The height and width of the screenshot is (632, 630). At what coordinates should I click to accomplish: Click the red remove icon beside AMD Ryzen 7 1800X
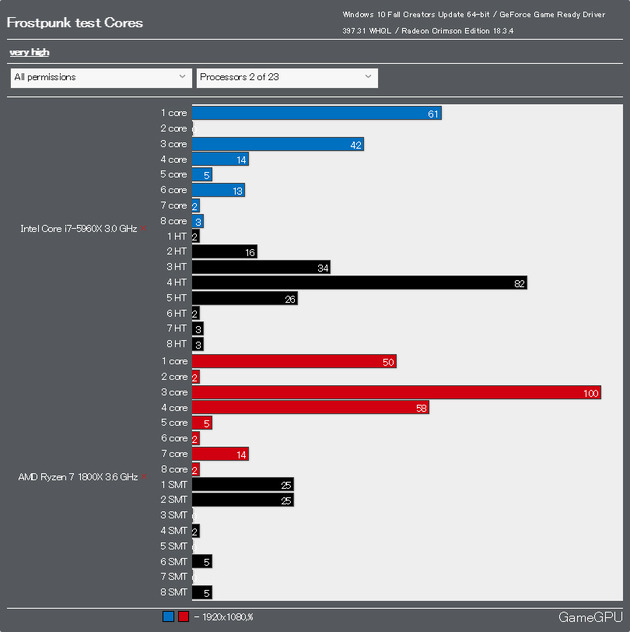[144, 477]
